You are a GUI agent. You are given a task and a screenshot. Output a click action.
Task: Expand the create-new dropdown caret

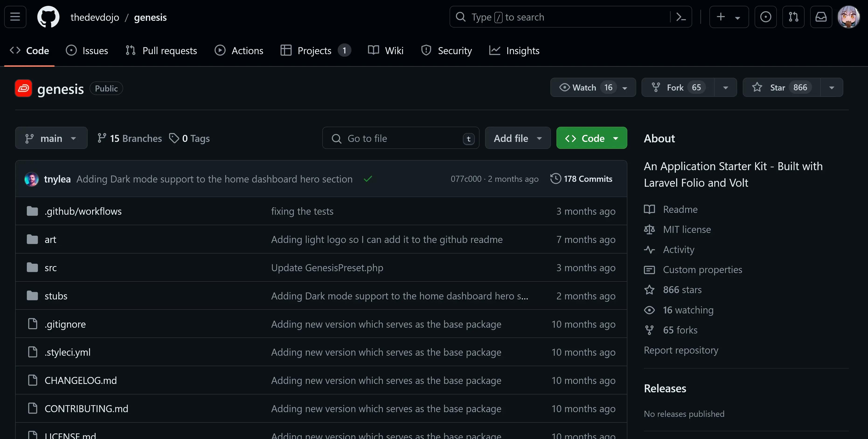coord(737,18)
